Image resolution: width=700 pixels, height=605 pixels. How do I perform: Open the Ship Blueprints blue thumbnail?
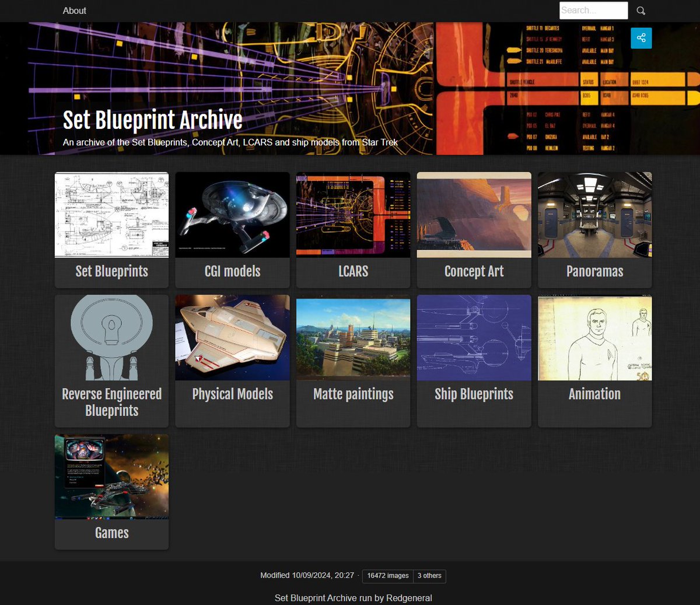474,337
